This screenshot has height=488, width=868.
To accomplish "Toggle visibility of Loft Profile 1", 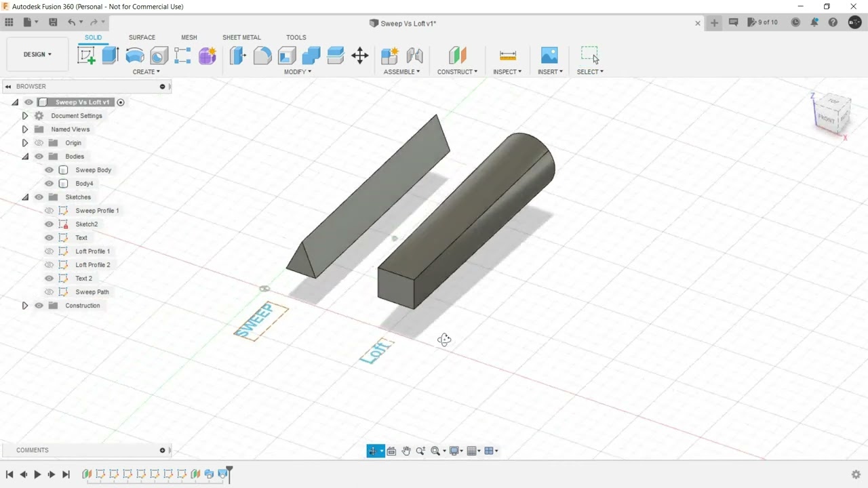I will tap(49, 251).
